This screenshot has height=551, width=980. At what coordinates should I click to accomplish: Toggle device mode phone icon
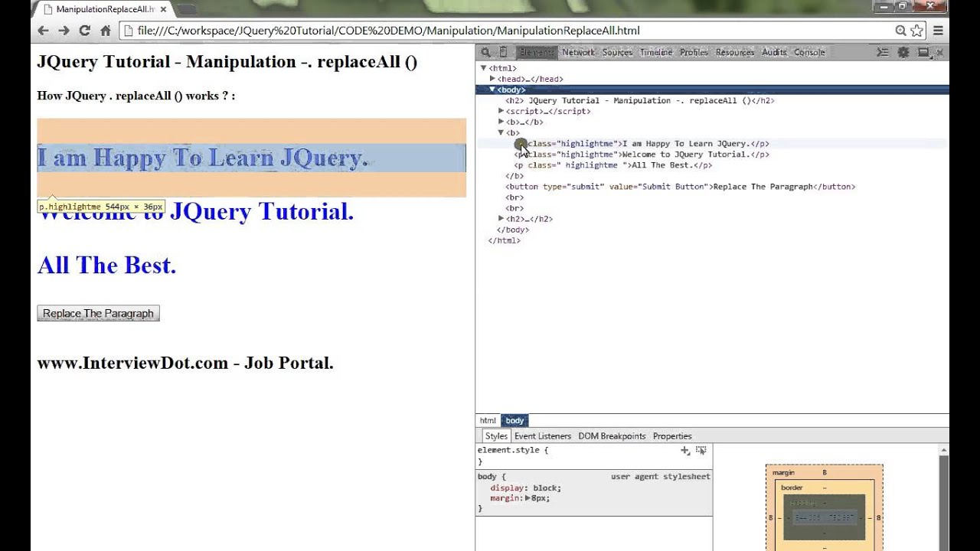click(x=503, y=52)
